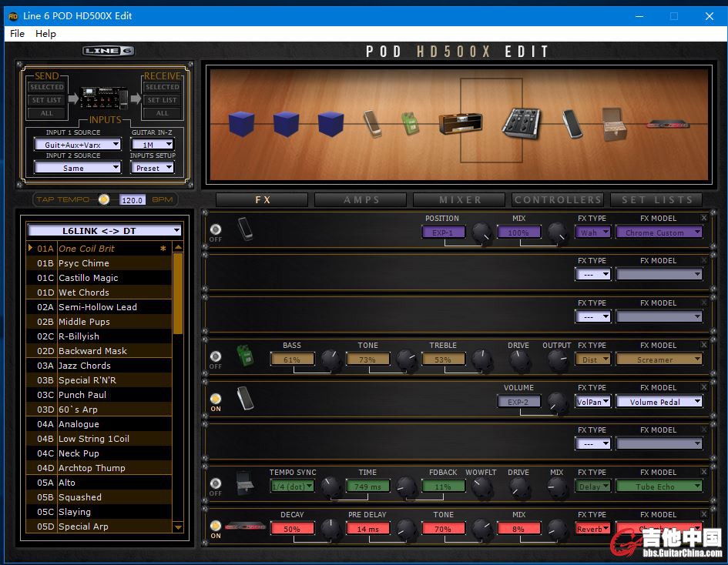Click the Tube Echo Time knob
728x565 pixels.
407,486
